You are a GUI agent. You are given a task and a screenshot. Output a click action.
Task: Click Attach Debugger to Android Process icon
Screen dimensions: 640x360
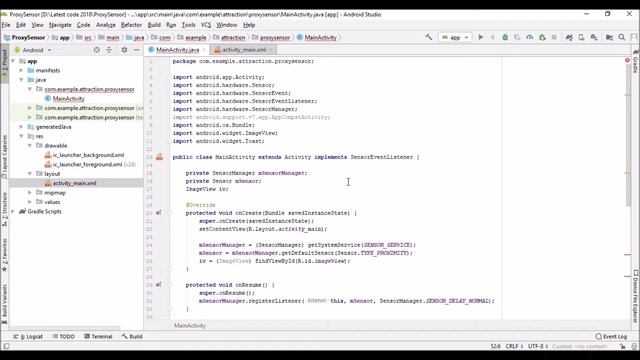tap(542, 37)
